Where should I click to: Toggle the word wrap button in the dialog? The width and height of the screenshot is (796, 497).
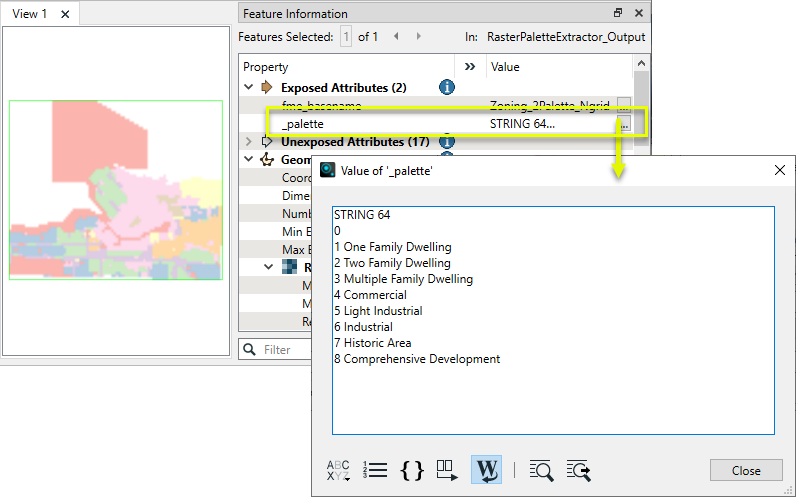tap(486, 469)
